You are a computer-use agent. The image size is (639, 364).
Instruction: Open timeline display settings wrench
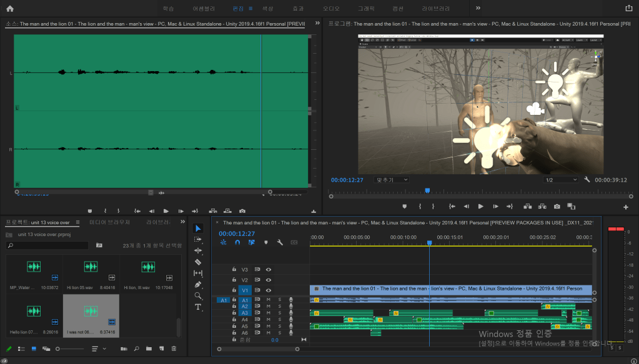tap(280, 242)
